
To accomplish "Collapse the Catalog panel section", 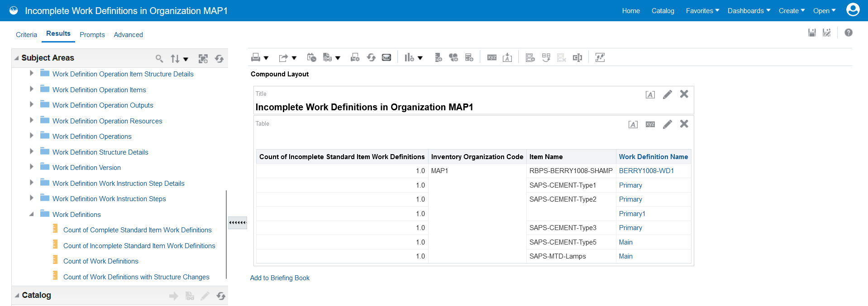I will (17, 295).
